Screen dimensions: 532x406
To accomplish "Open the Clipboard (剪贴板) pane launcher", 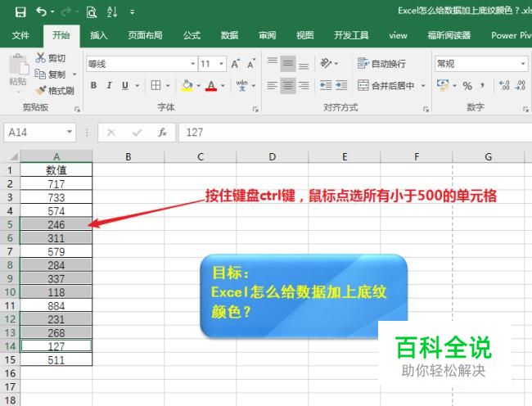I will [x=77, y=109].
